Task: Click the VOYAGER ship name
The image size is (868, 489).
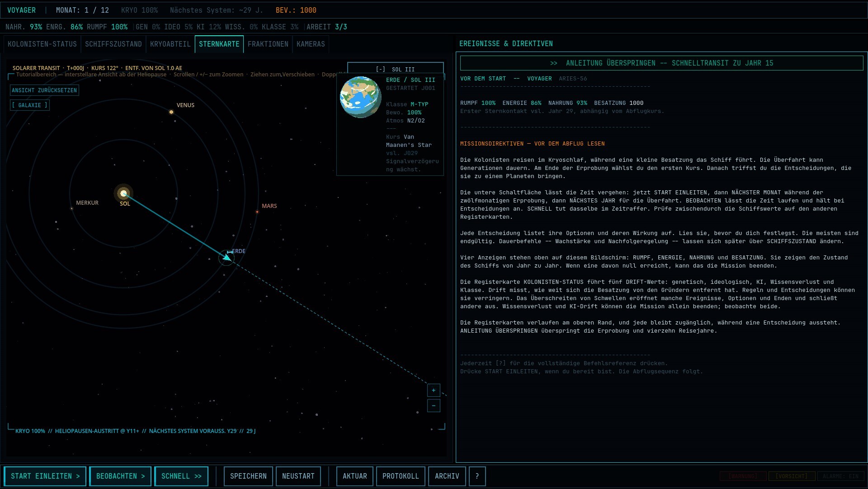Action: 21,10
